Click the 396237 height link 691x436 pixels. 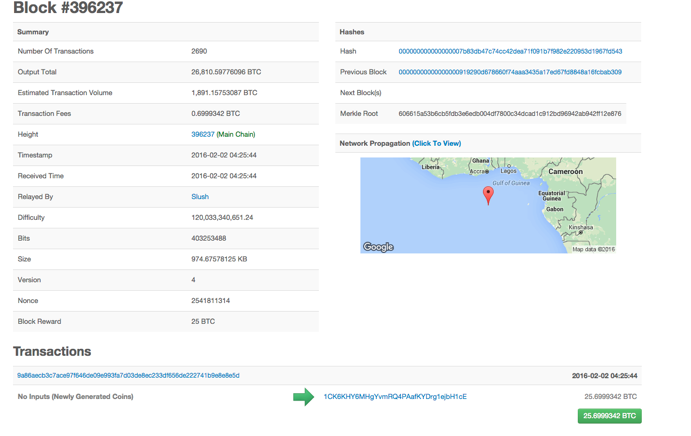tap(203, 134)
